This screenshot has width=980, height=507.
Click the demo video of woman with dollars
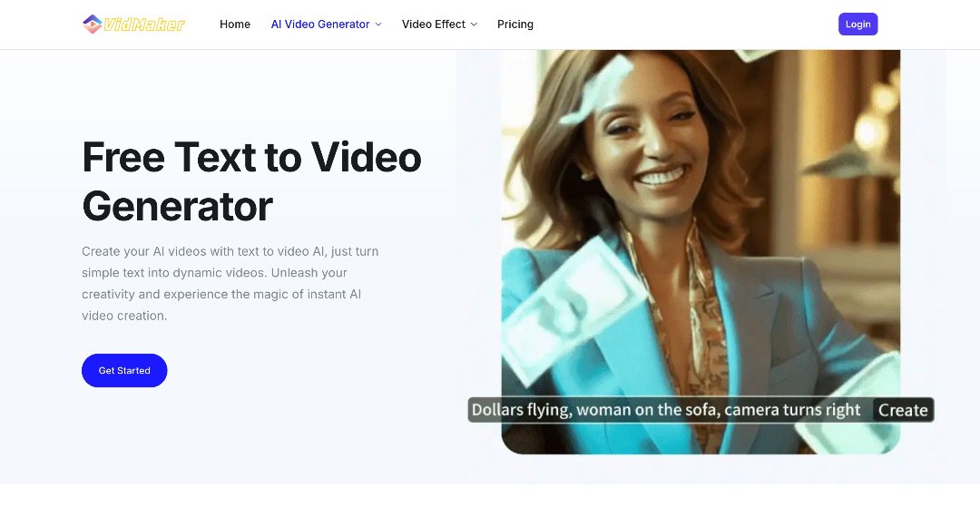click(701, 251)
